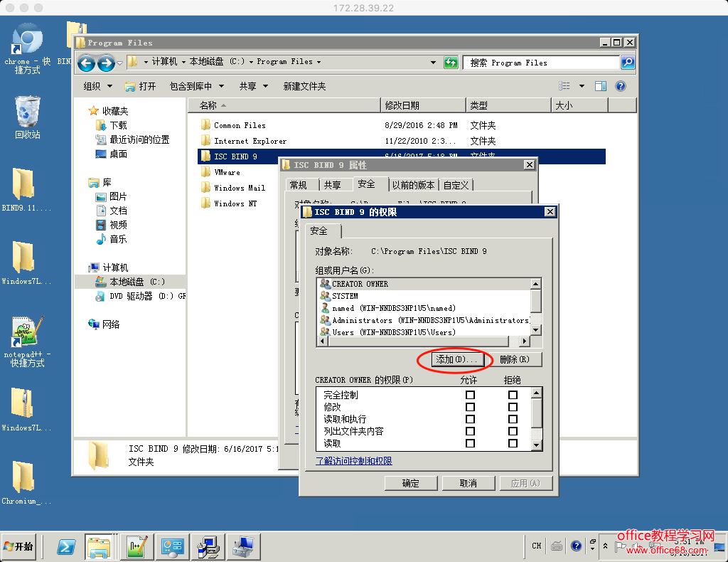The width and height of the screenshot is (728, 562).
Task: Check Allow for Full control (完全控制)
Action: [470, 395]
